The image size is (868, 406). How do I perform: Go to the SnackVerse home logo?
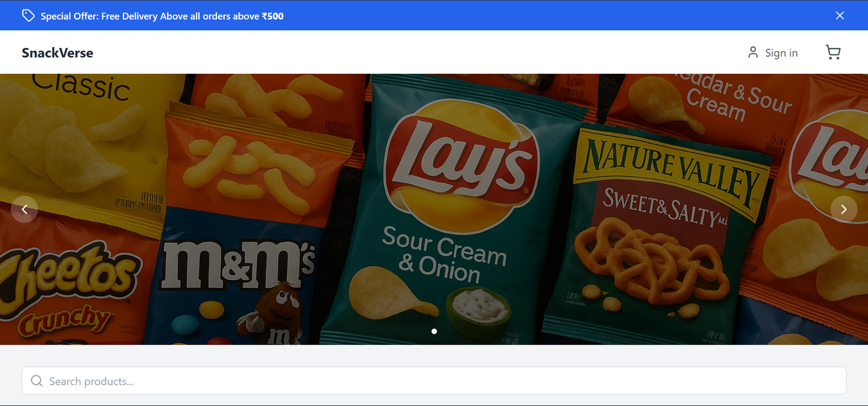point(58,53)
